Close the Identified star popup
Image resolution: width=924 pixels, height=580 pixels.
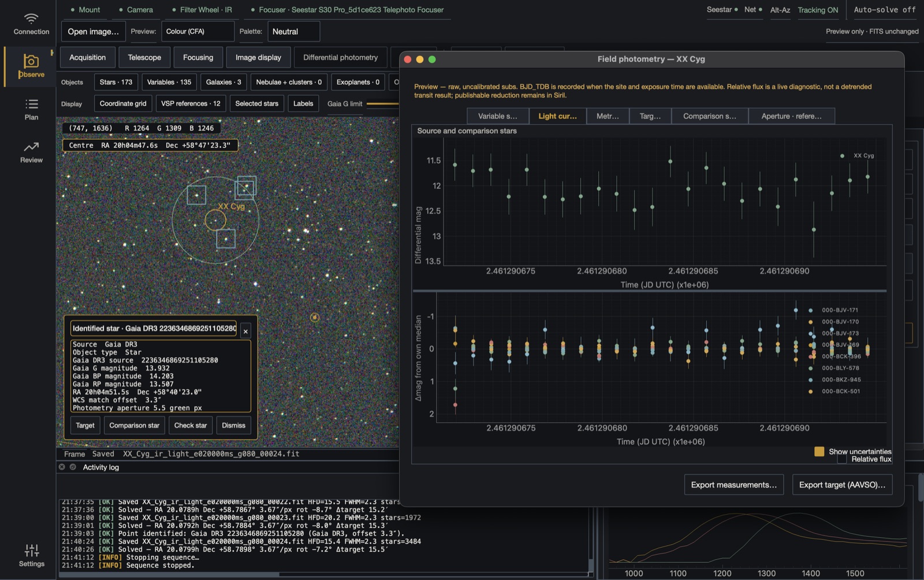tap(245, 331)
